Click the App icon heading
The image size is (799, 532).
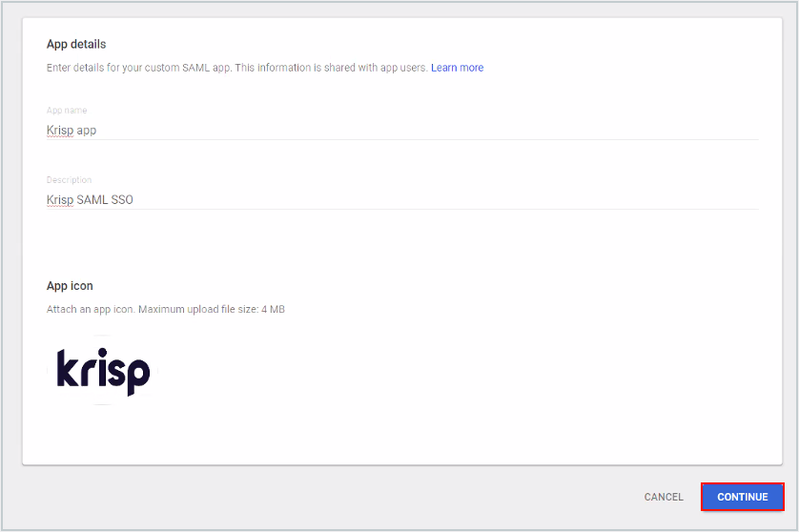coord(70,286)
